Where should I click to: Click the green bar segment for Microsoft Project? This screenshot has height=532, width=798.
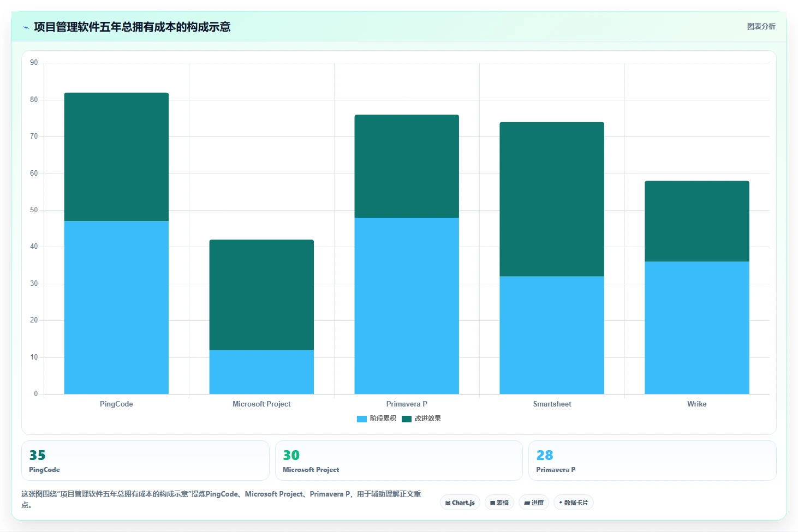coord(261,295)
